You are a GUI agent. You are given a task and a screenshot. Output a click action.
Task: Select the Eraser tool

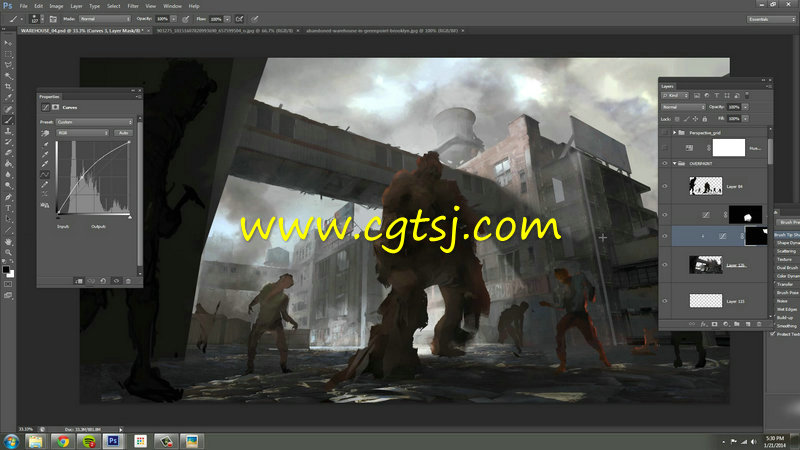8,153
